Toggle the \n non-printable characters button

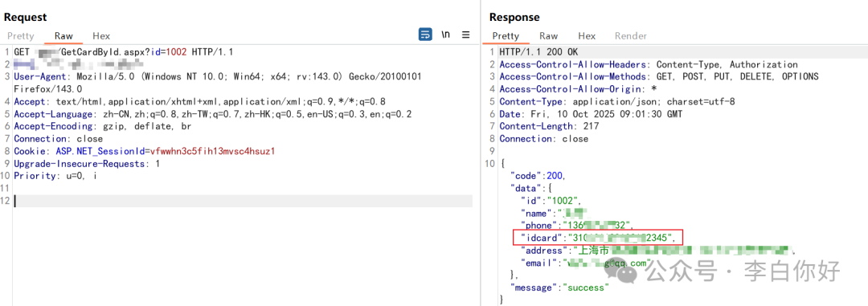(x=445, y=35)
